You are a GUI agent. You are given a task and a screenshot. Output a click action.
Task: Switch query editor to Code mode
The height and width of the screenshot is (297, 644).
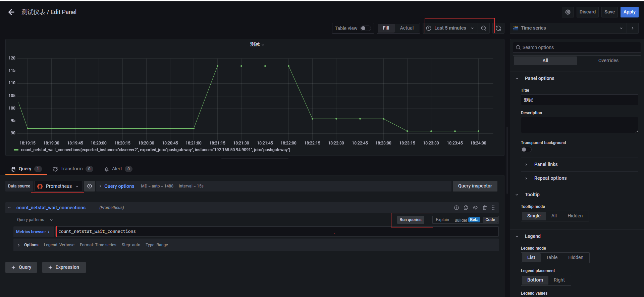(x=490, y=220)
